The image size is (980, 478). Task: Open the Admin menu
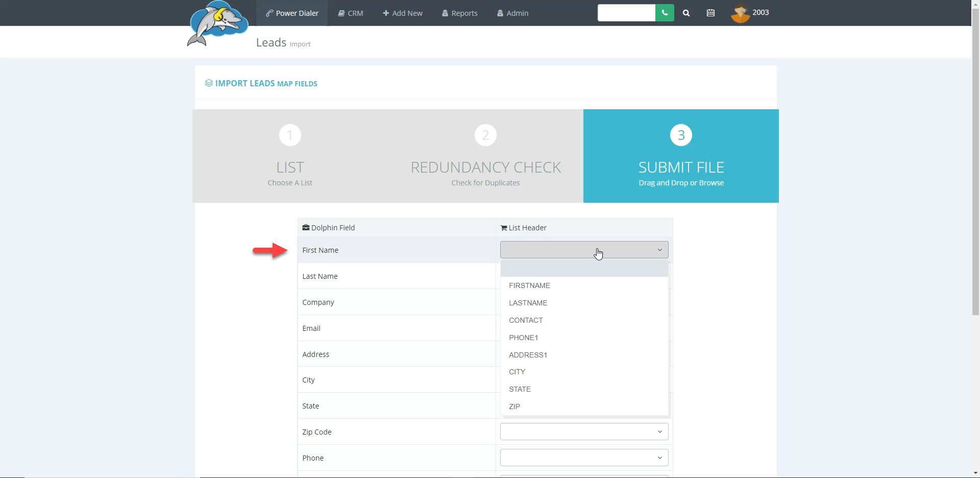click(x=513, y=13)
